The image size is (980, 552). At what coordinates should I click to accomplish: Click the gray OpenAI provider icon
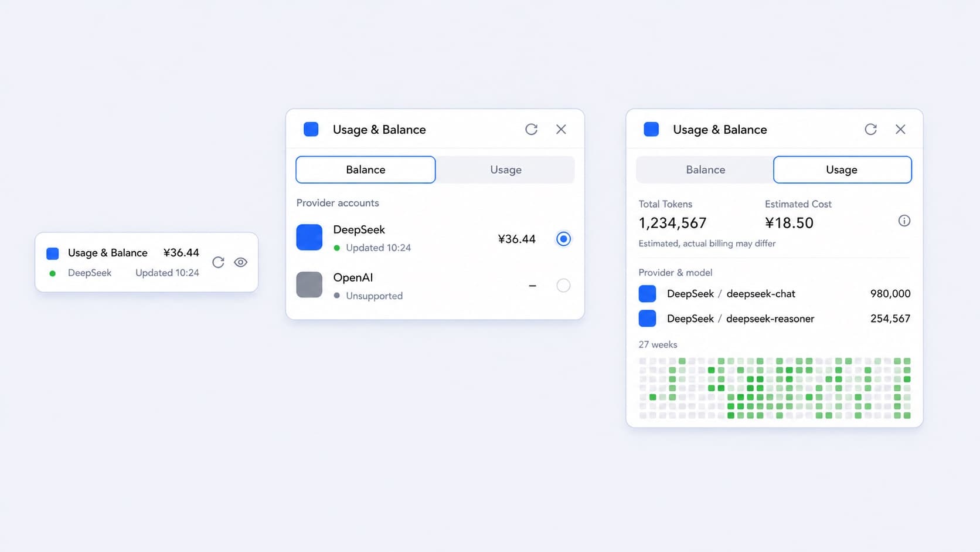tap(309, 285)
